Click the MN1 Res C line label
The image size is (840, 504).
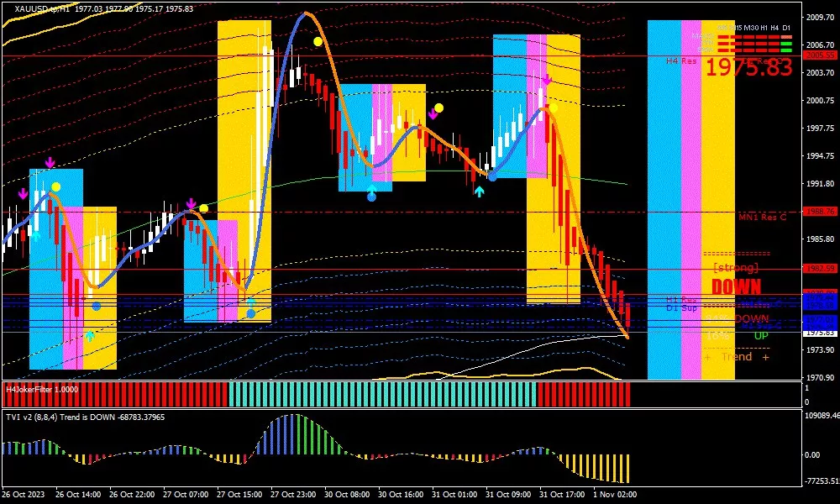pos(763,218)
